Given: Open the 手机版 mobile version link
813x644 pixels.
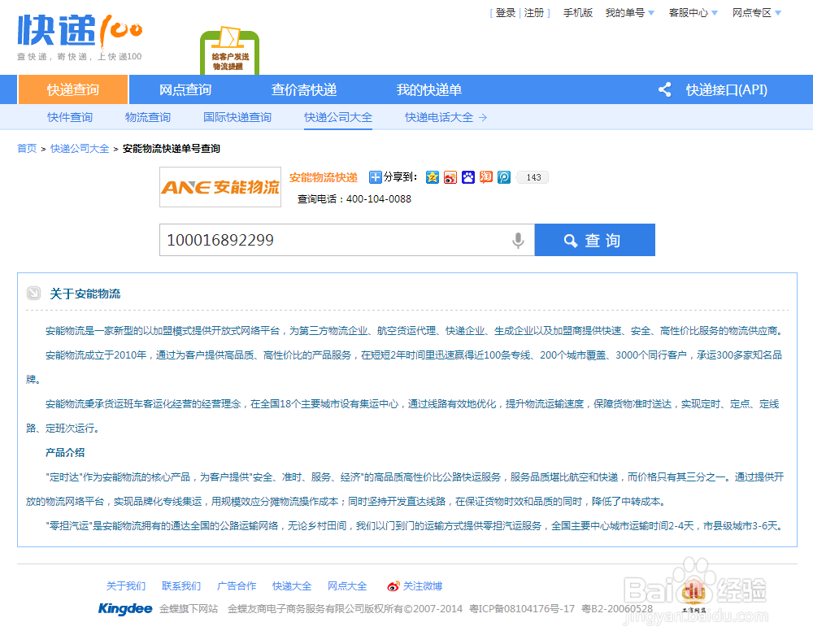Looking at the screenshot, I should 577,13.
